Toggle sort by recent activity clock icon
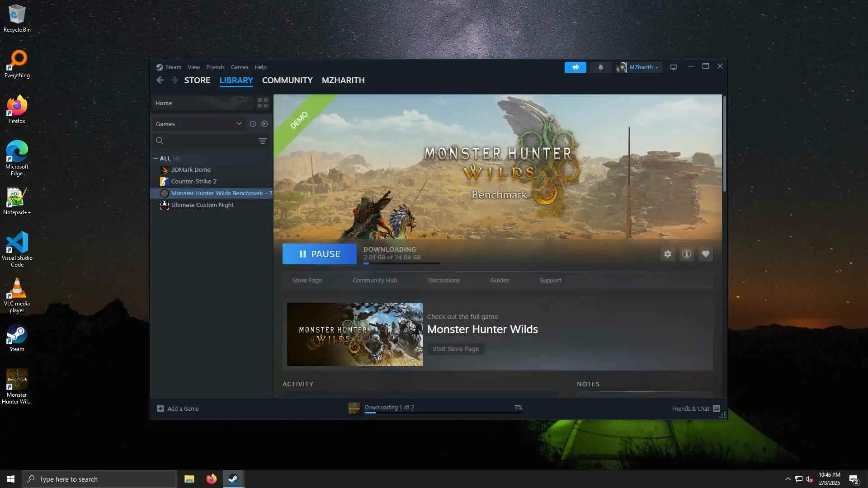This screenshot has height=488, width=868. pyautogui.click(x=253, y=124)
